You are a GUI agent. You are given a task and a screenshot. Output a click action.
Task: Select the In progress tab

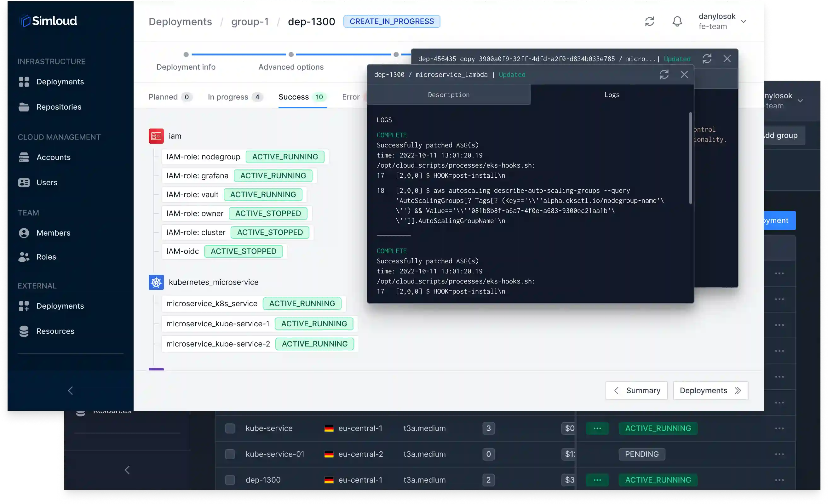coord(235,97)
